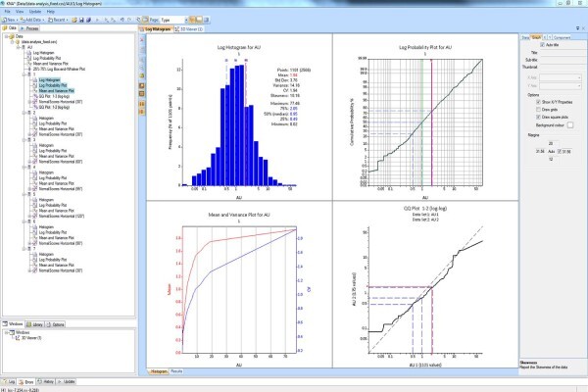Open the Update menu
The image size is (588, 392).
click(35, 12)
